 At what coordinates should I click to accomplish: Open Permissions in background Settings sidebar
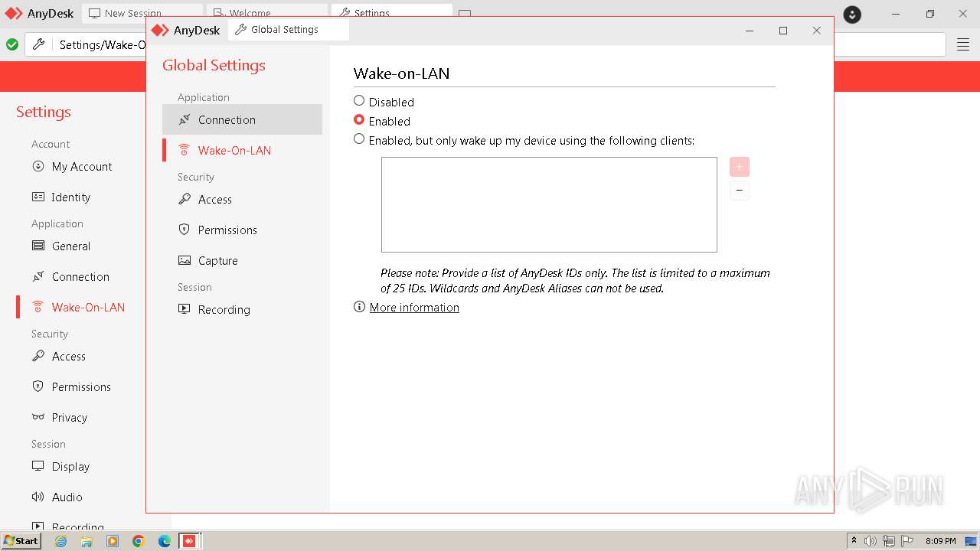click(x=81, y=386)
